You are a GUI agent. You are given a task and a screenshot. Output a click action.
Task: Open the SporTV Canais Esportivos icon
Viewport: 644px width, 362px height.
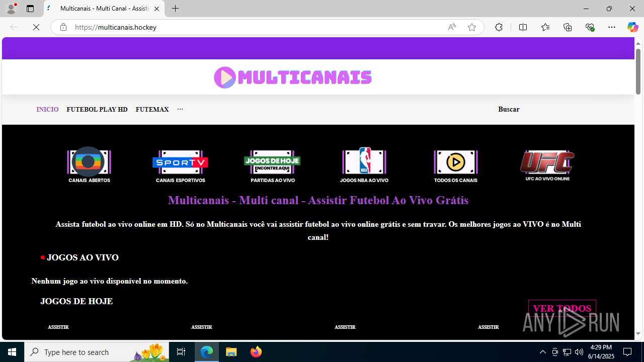pyautogui.click(x=180, y=166)
